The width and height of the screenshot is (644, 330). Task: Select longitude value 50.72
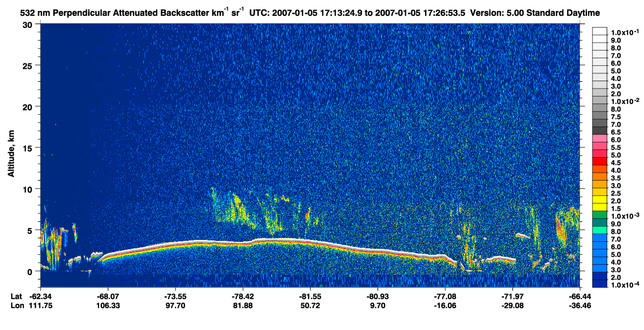pos(310,305)
